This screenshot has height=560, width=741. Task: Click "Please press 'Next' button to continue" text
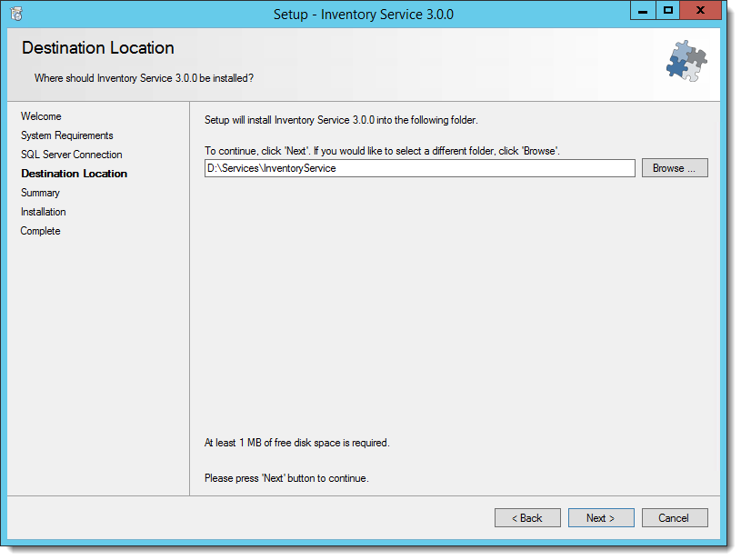tap(286, 478)
